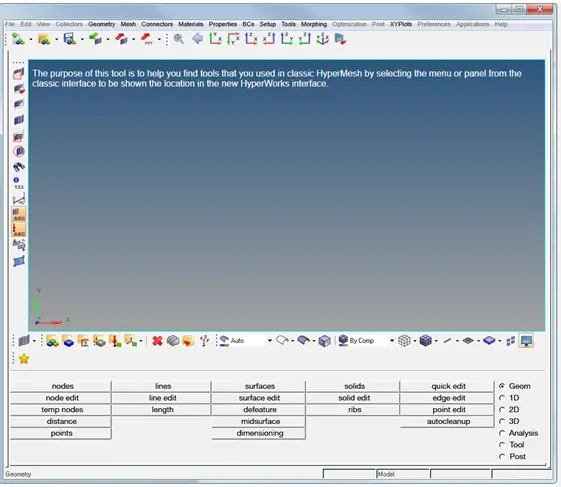Click the blue square bottom sidebar icon
The height and width of the screenshot is (487, 561).
(x=19, y=261)
